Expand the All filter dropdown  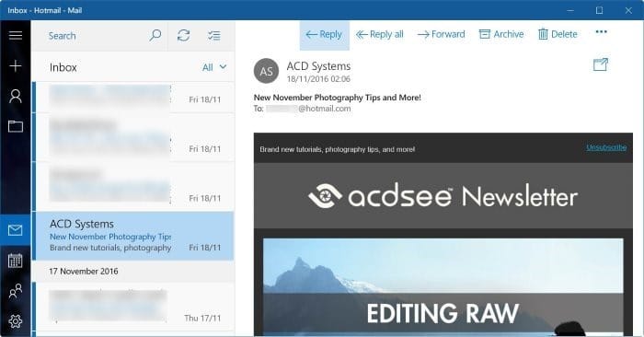(x=214, y=67)
